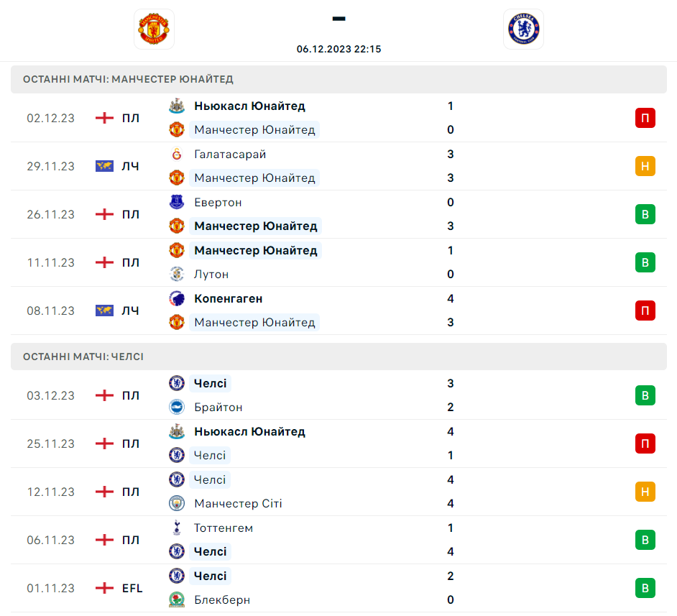The width and height of the screenshot is (677, 616).
Task: Click the orange draw badge for 29.11.23 match
Action: point(645,166)
